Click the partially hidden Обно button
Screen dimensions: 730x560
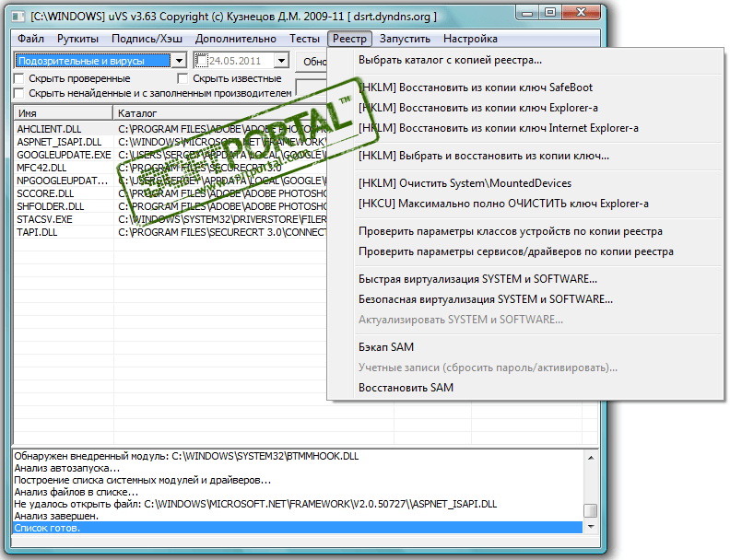[312, 62]
